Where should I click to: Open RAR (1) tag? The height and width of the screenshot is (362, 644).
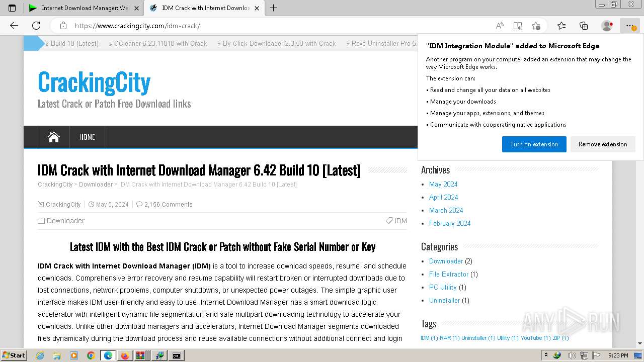point(450,338)
